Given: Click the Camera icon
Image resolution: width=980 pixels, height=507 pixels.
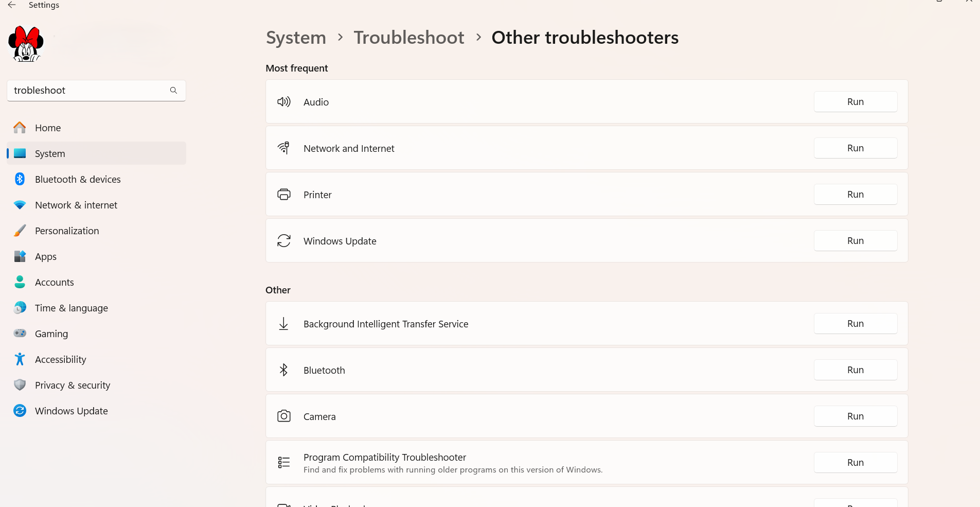Looking at the screenshot, I should tap(283, 416).
